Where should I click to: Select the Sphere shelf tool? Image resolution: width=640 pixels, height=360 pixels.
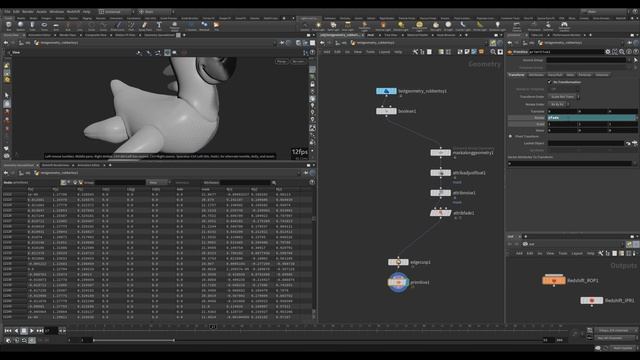(x=20, y=26)
